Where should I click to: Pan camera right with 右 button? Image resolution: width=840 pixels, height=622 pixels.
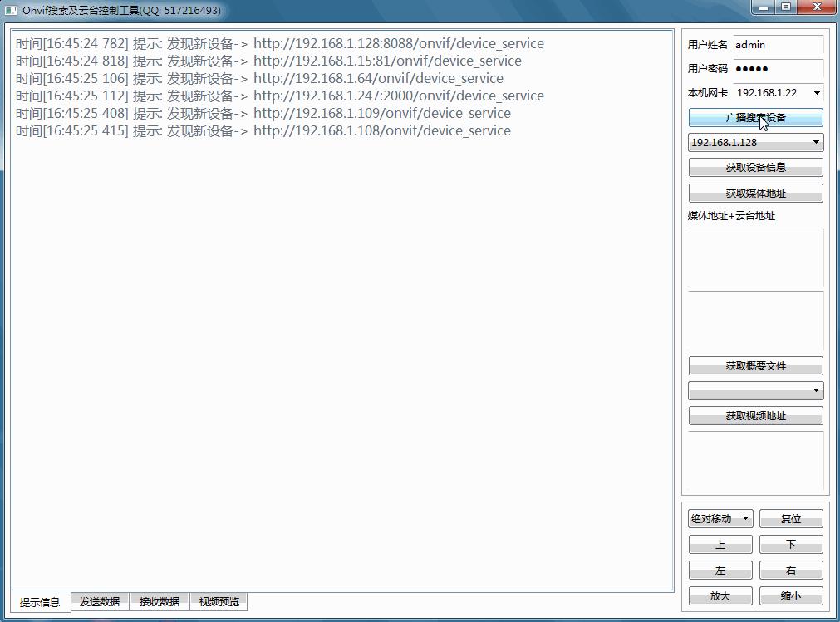[x=791, y=571]
